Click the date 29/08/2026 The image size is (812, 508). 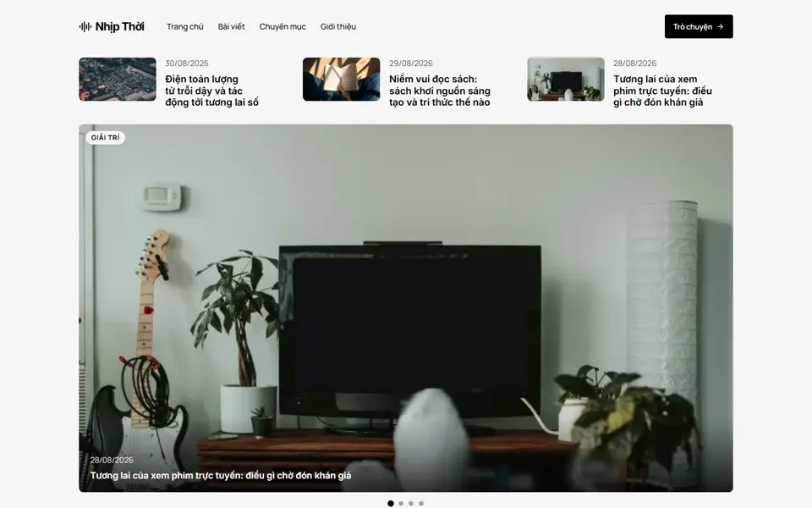tap(411, 63)
